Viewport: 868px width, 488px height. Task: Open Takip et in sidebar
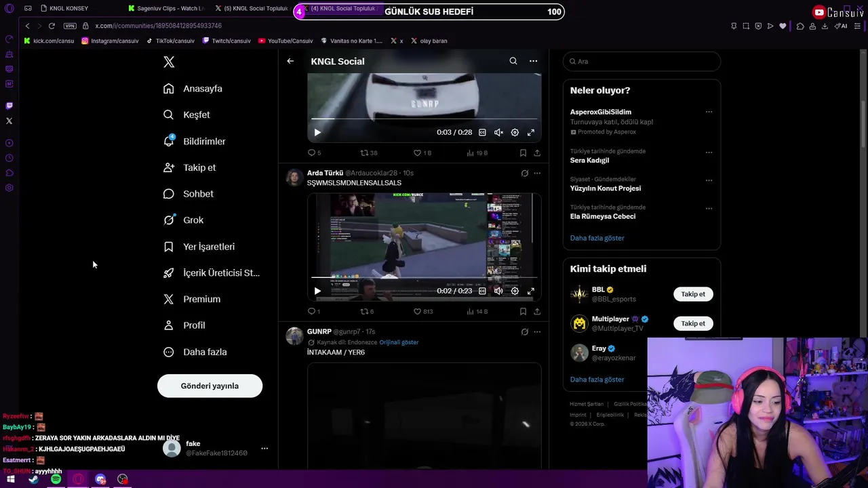tap(190, 167)
